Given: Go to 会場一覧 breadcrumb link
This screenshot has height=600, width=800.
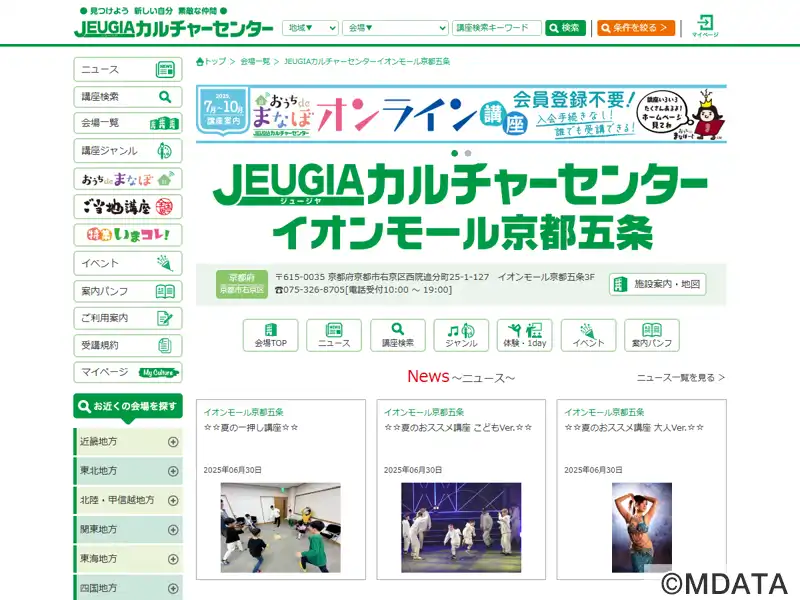Looking at the screenshot, I should 255,62.
